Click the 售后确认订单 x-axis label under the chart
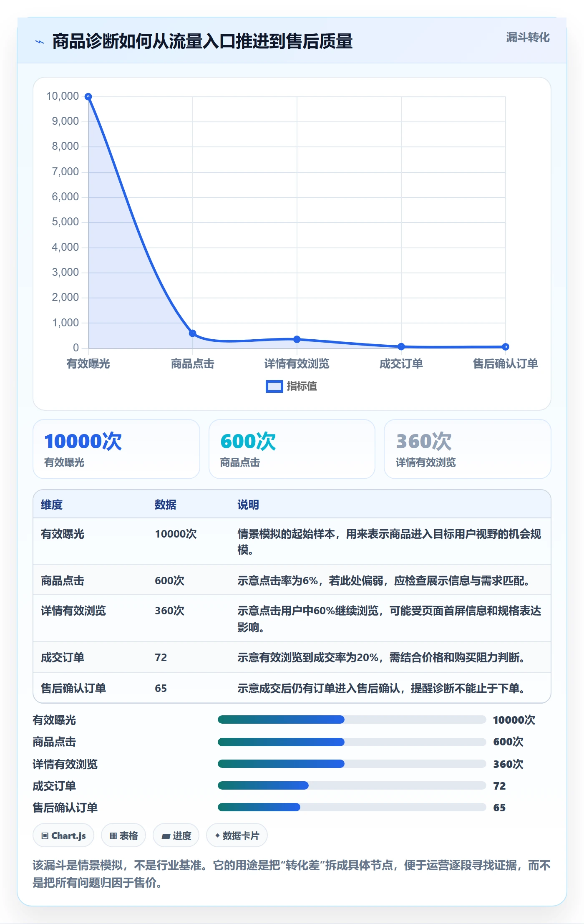This screenshot has width=584, height=924. (505, 364)
